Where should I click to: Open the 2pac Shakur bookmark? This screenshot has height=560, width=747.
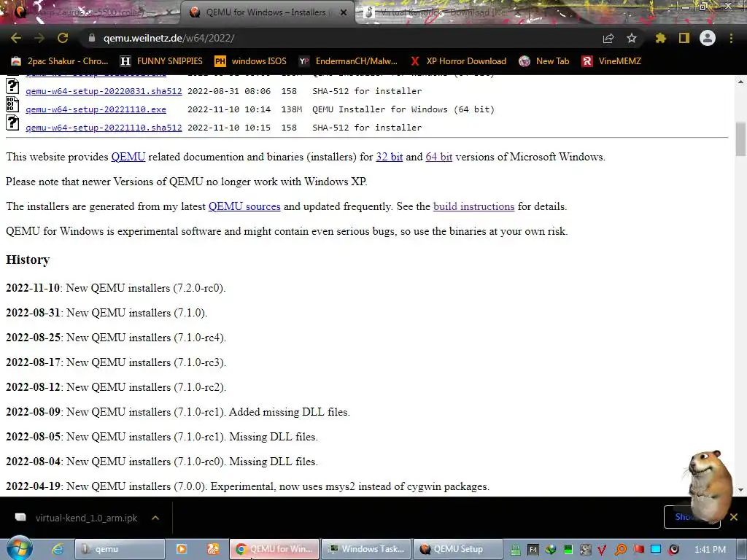(60, 61)
